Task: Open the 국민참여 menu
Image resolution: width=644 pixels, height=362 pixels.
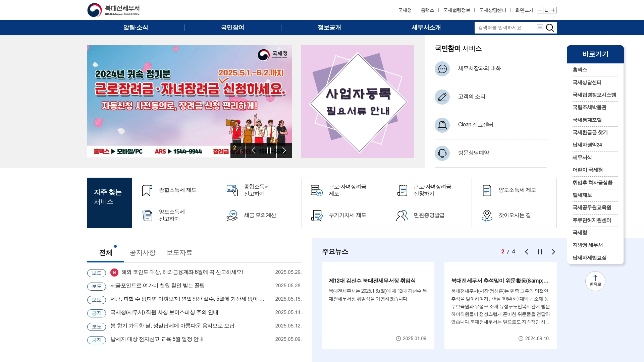Action: click(x=232, y=27)
